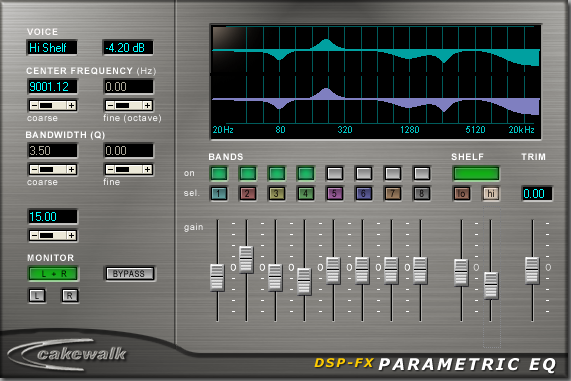Click the purple lower EQ curve display
Image resolution: width=571 pixels, height=381 pixels.
pos(375,100)
